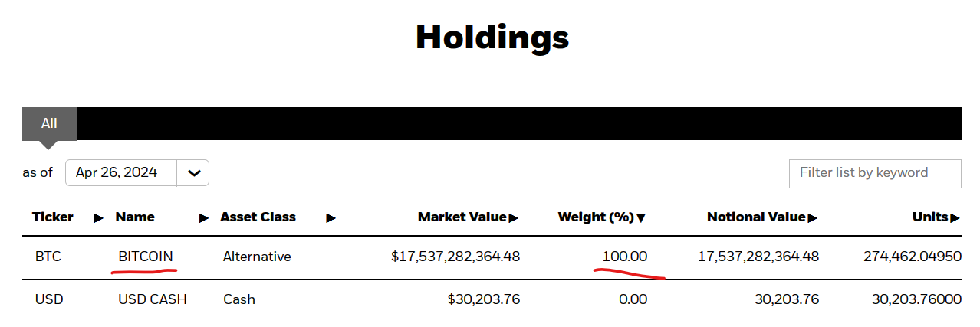The width and height of the screenshot is (980, 327).
Task: Click the Cash asset class cell
Action: (239, 299)
